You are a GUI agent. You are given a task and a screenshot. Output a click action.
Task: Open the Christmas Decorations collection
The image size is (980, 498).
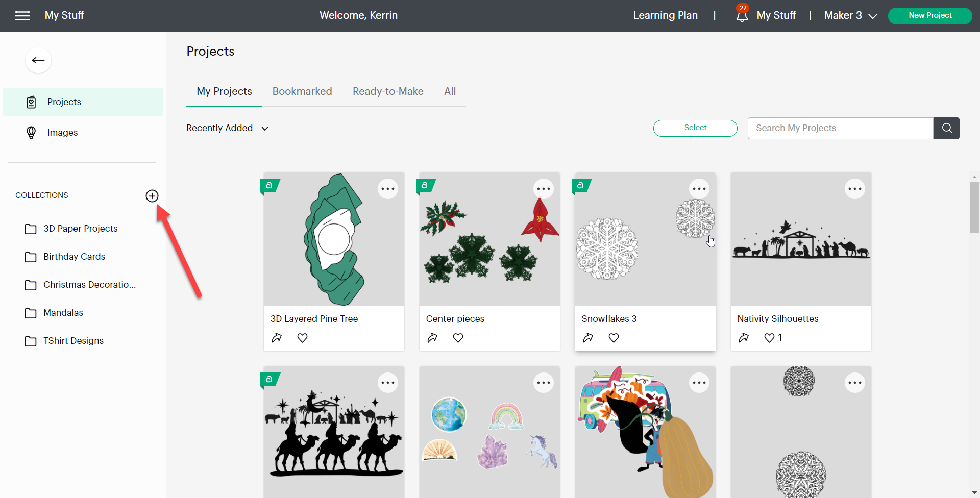80,285
